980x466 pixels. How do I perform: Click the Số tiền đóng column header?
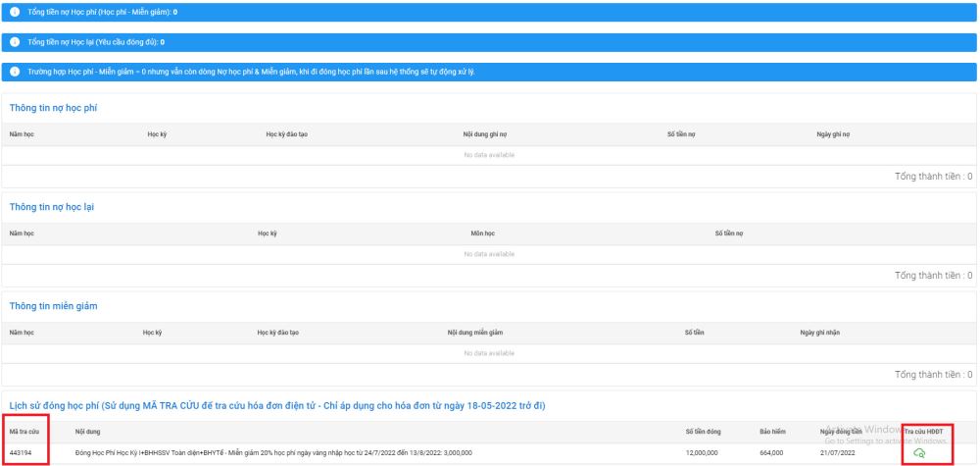pos(704,431)
